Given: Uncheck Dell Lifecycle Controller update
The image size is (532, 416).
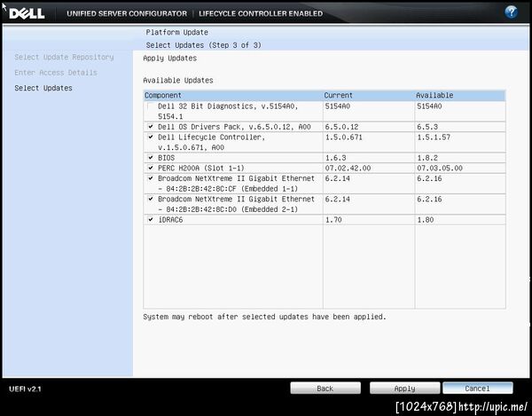Looking at the screenshot, I should pyautogui.click(x=151, y=137).
